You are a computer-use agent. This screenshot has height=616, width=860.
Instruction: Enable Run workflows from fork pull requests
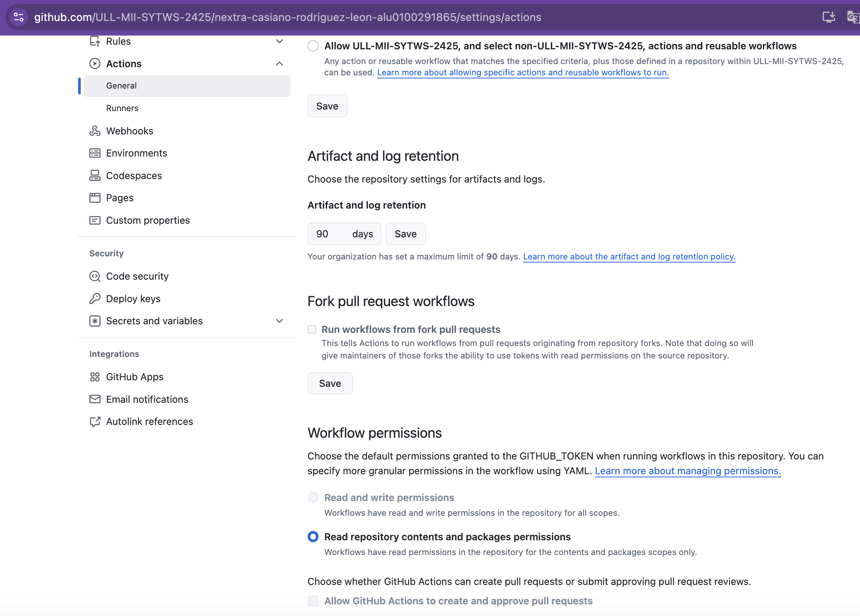click(312, 329)
